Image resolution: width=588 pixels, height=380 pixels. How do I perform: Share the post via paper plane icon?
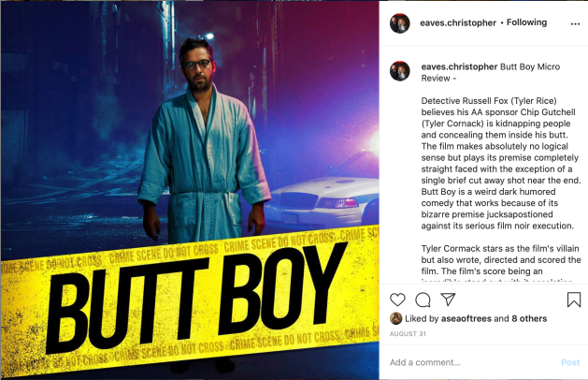(x=448, y=299)
